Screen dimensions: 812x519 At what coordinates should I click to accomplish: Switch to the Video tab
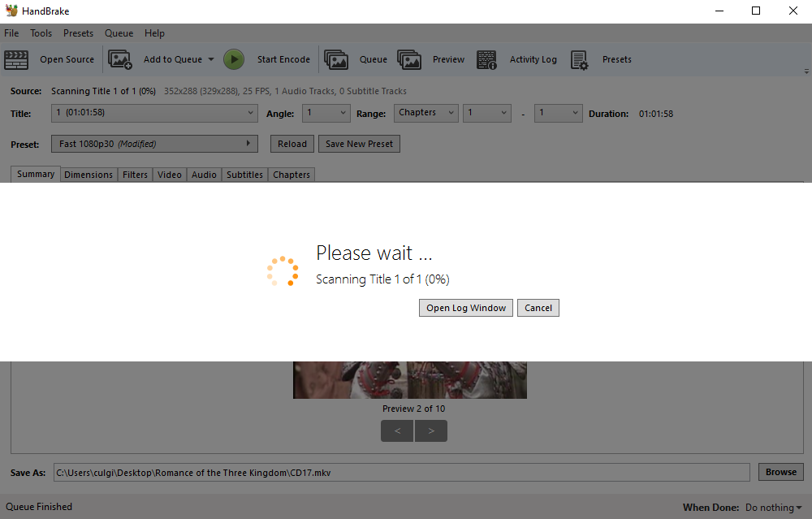[x=170, y=175]
